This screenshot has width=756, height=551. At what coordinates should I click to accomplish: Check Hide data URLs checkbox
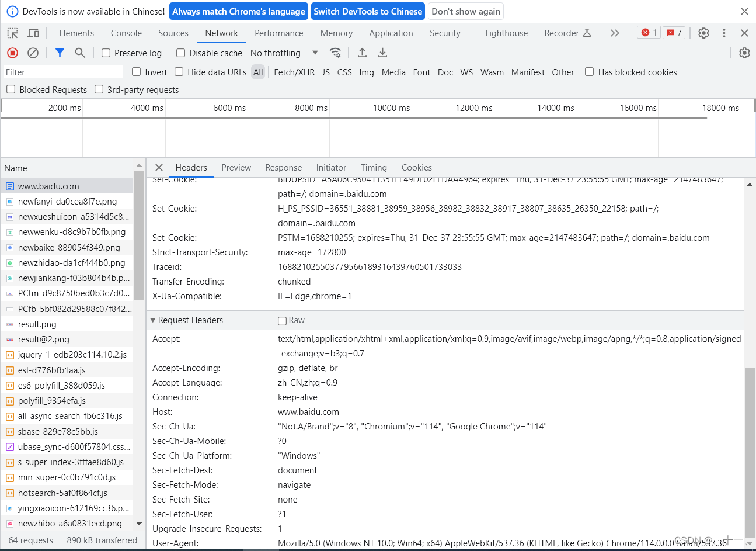(179, 72)
